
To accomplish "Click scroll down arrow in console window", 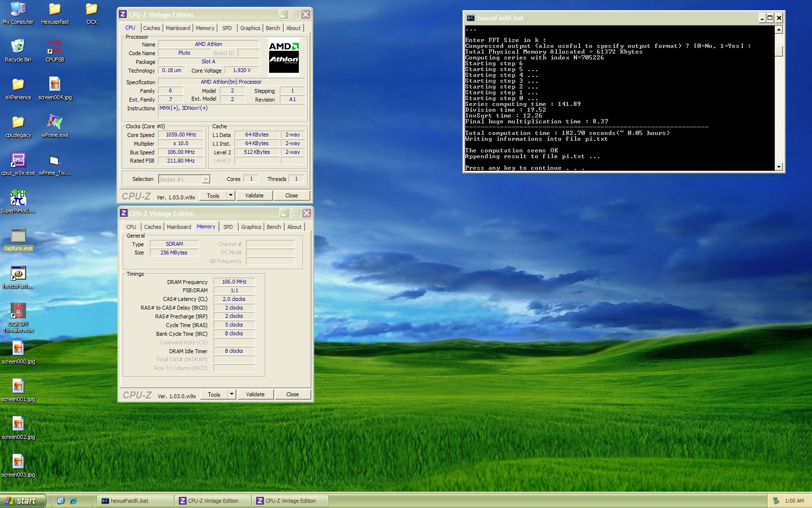I will tap(779, 166).
